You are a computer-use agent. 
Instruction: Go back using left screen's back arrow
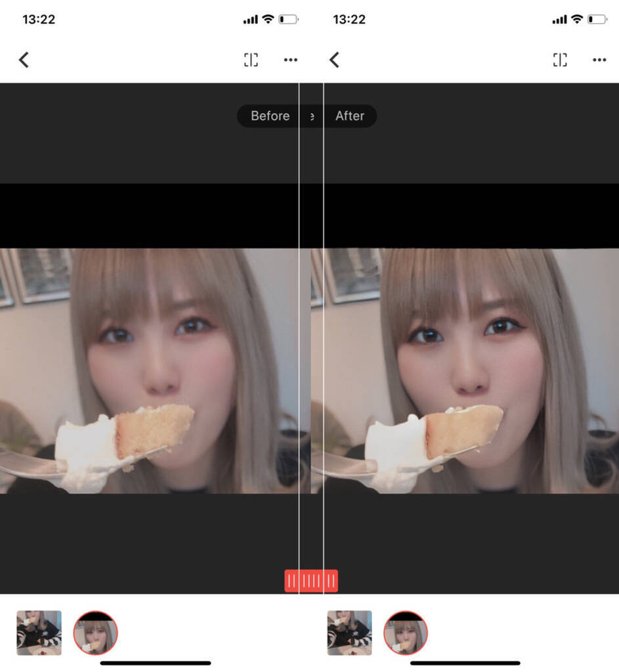click(24, 60)
